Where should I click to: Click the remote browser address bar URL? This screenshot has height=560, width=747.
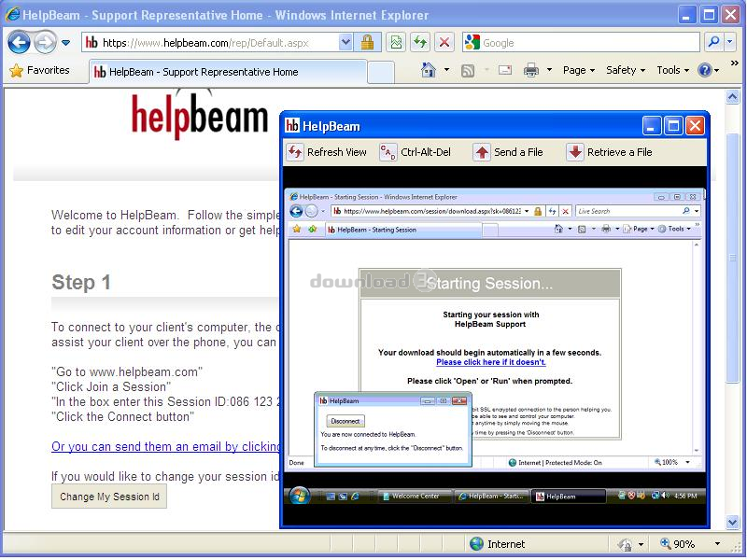(x=431, y=211)
